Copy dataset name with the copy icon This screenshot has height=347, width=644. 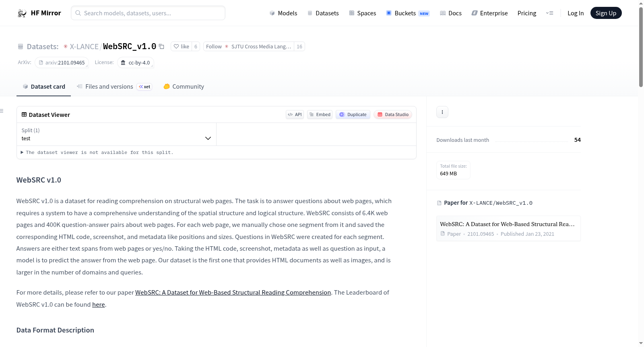[161, 46]
